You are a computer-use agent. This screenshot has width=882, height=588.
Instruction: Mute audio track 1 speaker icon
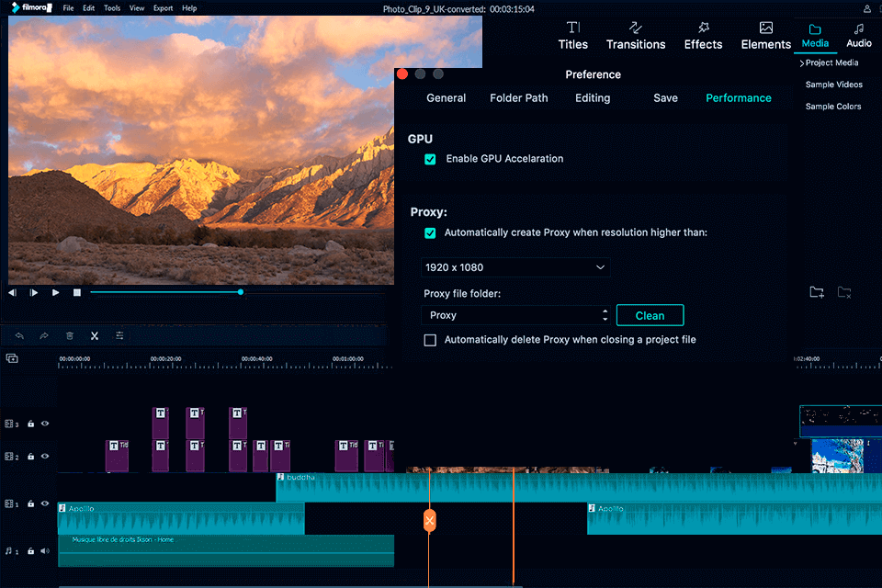click(44, 551)
